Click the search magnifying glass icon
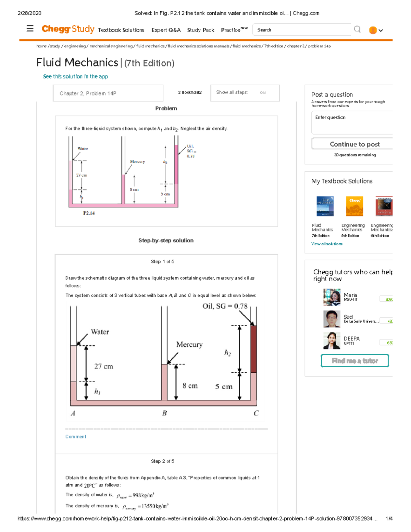This screenshot has width=411, height=532. click(x=357, y=29)
